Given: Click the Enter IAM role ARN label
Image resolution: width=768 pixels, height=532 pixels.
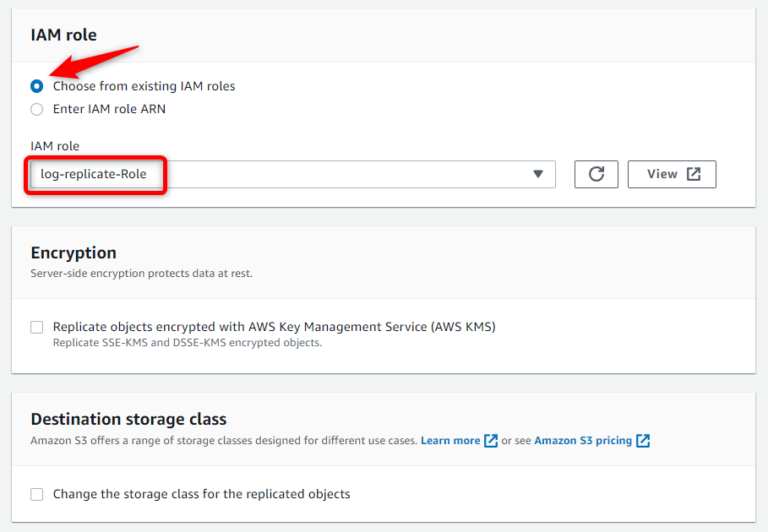Looking at the screenshot, I should click(x=109, y=109).
